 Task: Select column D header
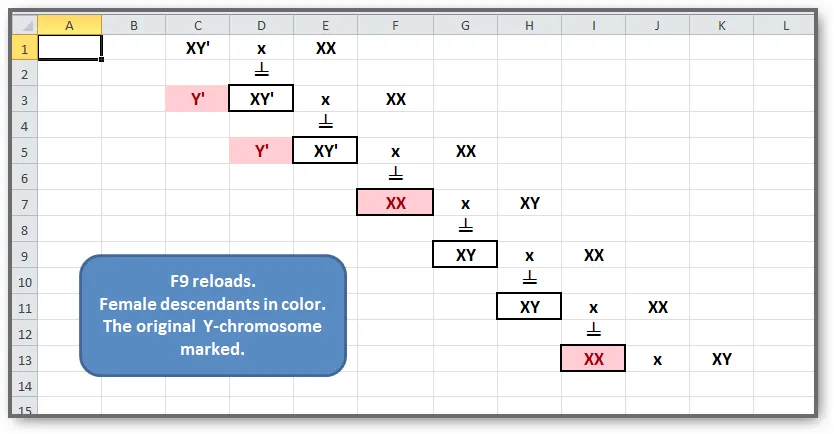[x=261, y=24]
